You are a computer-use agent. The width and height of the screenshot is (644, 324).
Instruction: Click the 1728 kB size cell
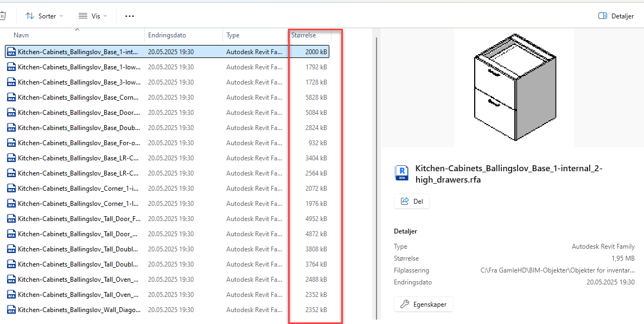click(316, 82)
